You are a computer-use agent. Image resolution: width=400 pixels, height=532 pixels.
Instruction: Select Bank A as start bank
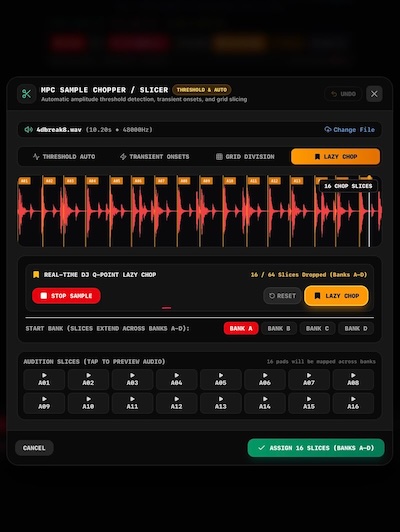[241, 328]
